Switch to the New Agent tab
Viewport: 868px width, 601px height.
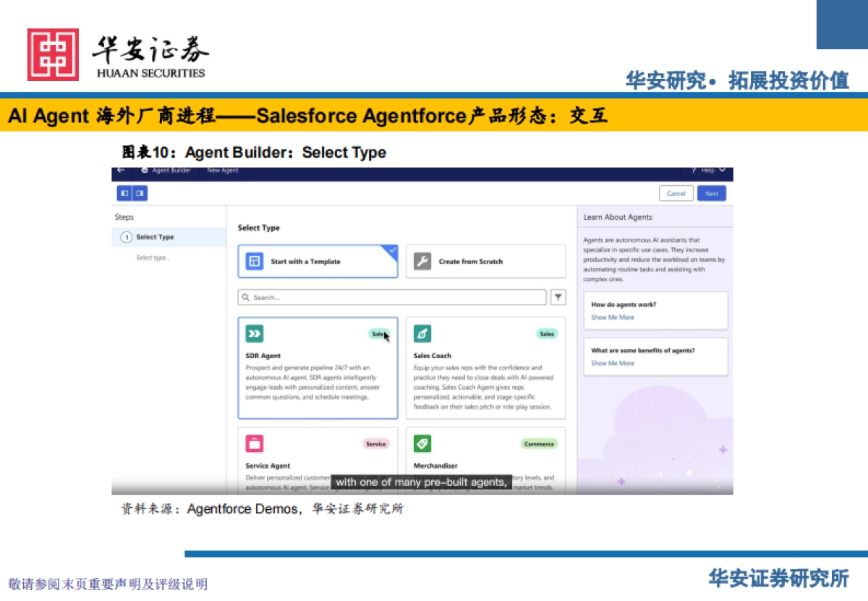click(x=222, y=171)
